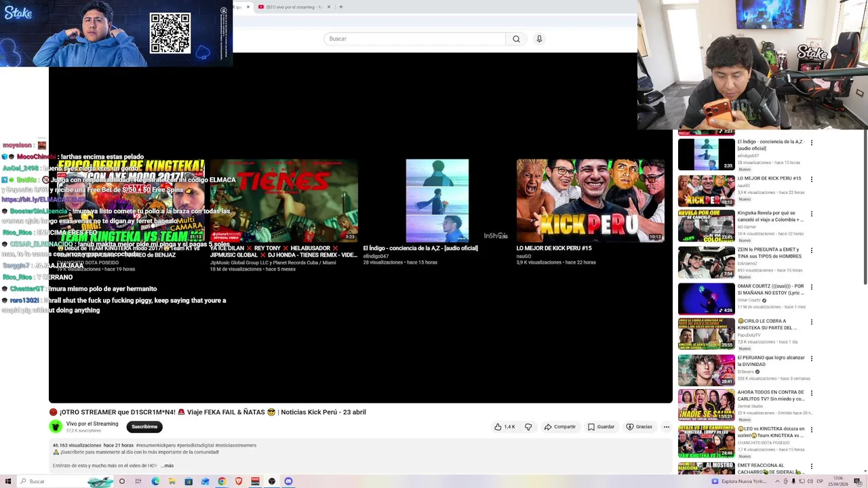Close the first browser tab

click(x=248, y=7)
